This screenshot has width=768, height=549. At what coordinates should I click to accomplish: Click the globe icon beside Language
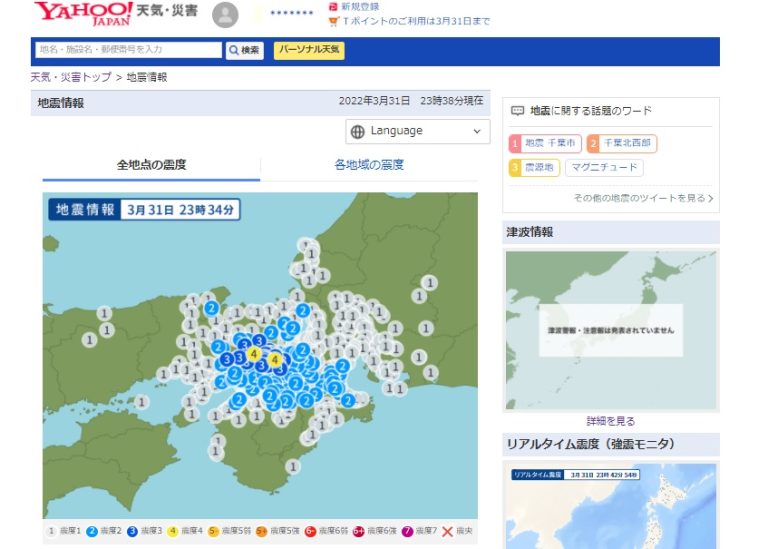click(358, 131)
